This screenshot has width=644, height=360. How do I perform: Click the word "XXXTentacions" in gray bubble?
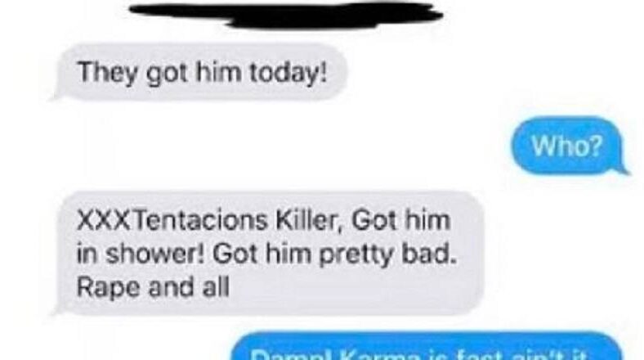pyautogui.click(x=172, y=221)
